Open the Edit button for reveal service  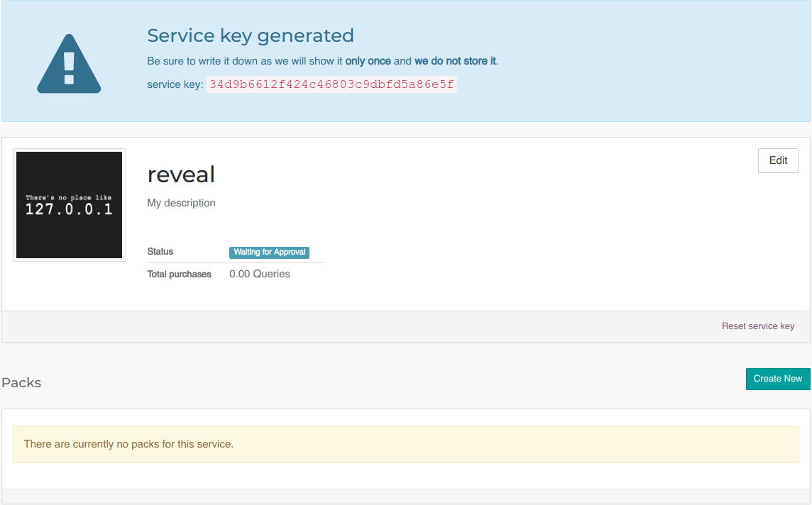coord(778,160)
